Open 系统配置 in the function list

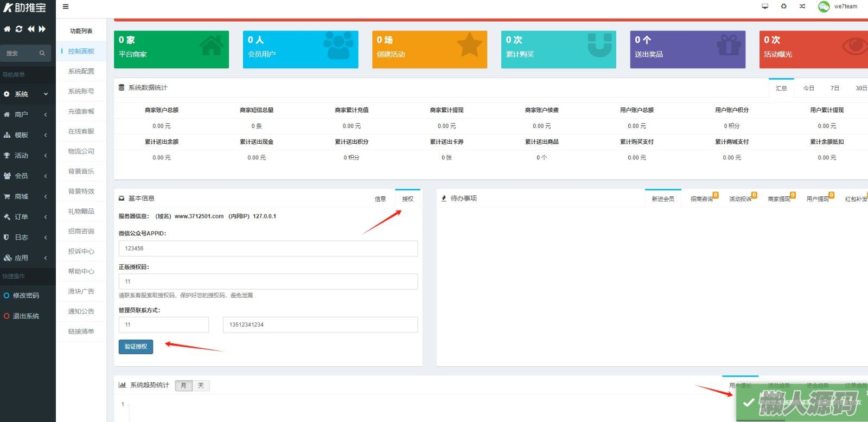tap(81, 71)
